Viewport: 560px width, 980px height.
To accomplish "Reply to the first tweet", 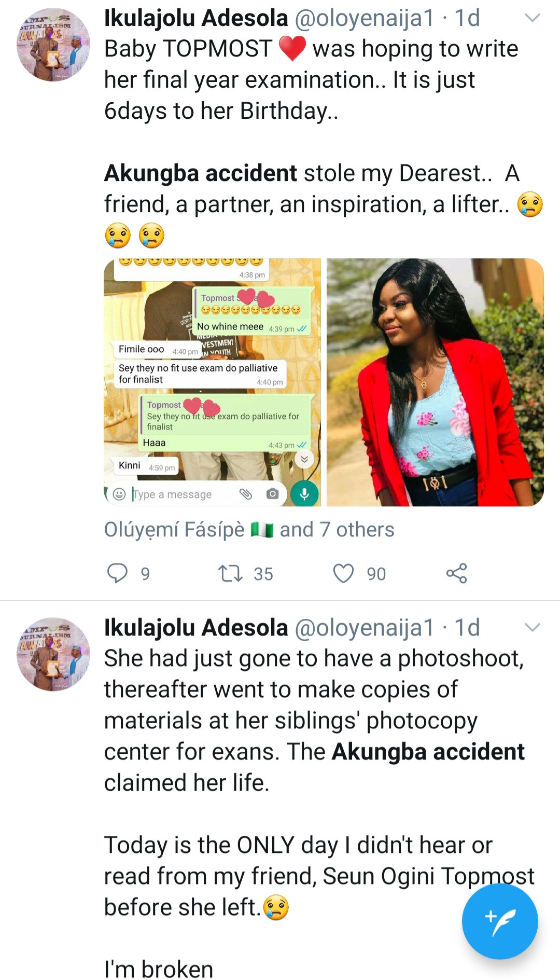I will pyautogui.click(x=117, y=573).
